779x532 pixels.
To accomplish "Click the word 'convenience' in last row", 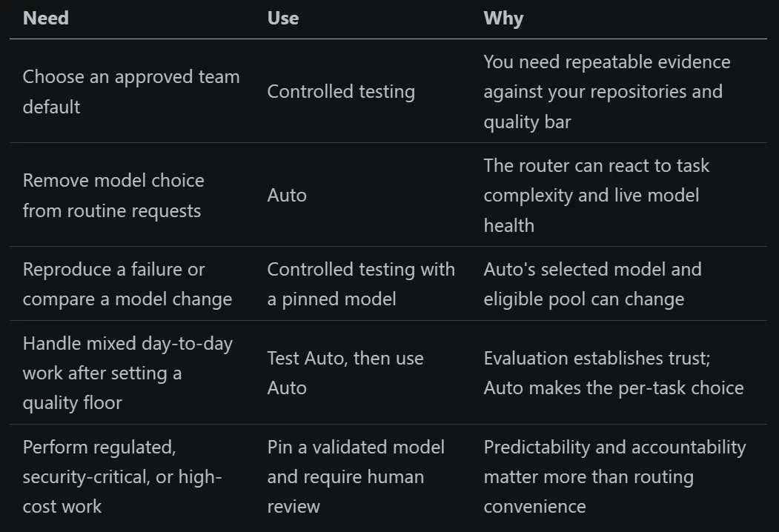I will click(534, 507).
